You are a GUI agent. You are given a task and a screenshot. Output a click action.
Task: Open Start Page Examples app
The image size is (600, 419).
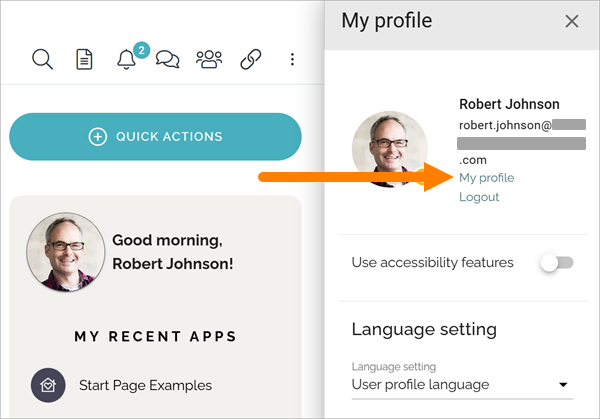click(x=145, y=385)
